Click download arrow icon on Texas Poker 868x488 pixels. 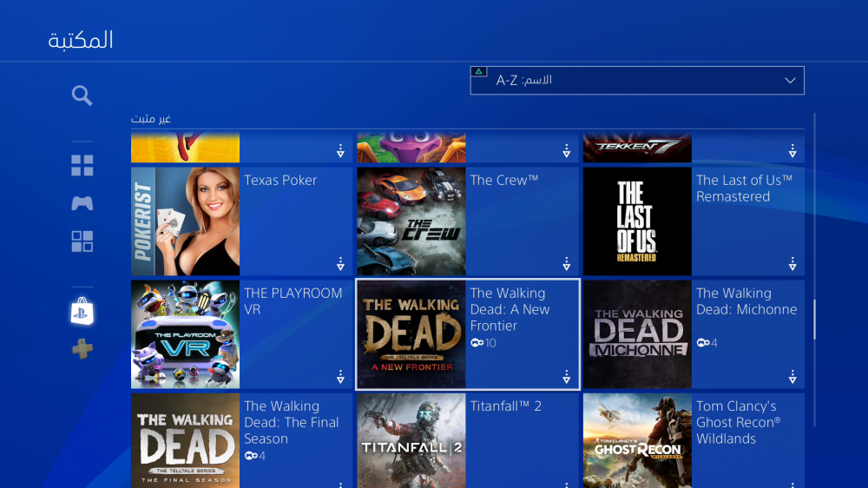[x=340, y=264]
